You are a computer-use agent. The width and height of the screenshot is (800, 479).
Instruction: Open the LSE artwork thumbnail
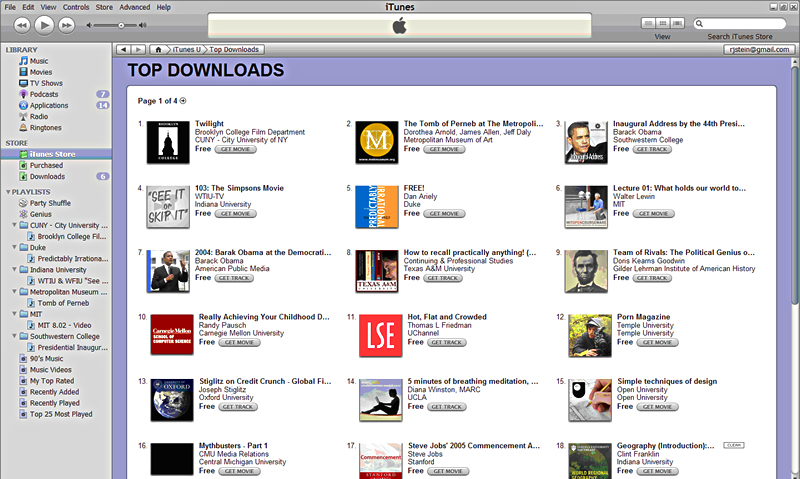(381, 335)
